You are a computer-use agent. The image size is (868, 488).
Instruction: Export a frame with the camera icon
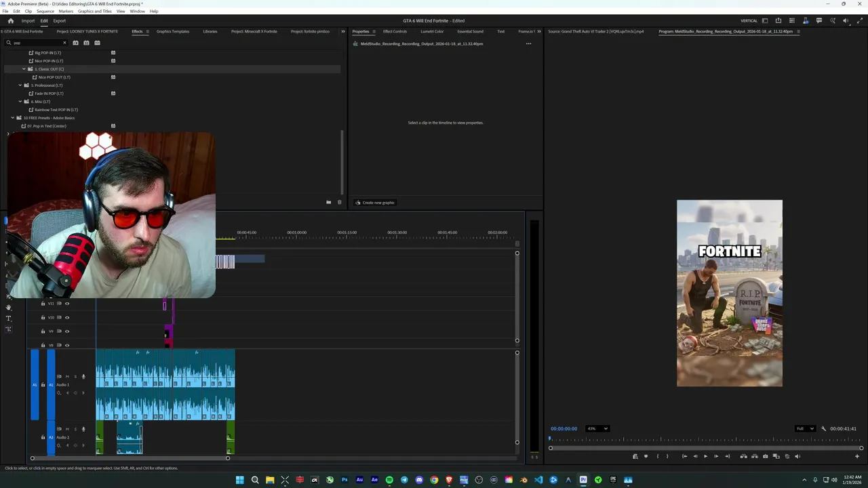766,456
